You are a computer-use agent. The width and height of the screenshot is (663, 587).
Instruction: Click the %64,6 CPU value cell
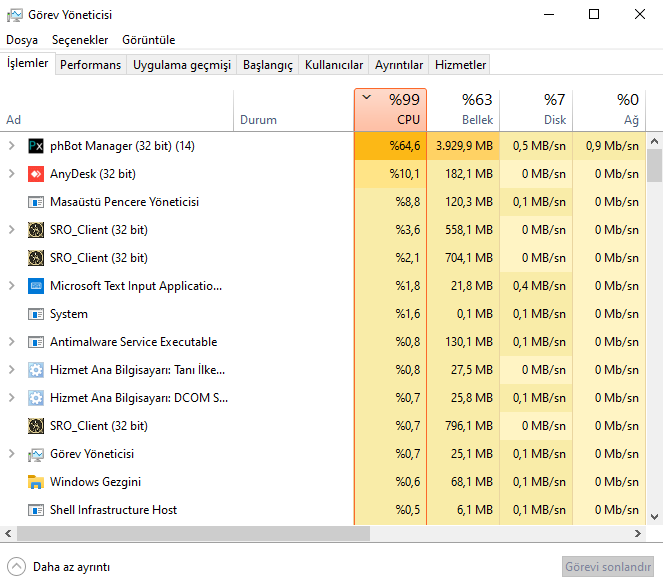click(390, 146)
